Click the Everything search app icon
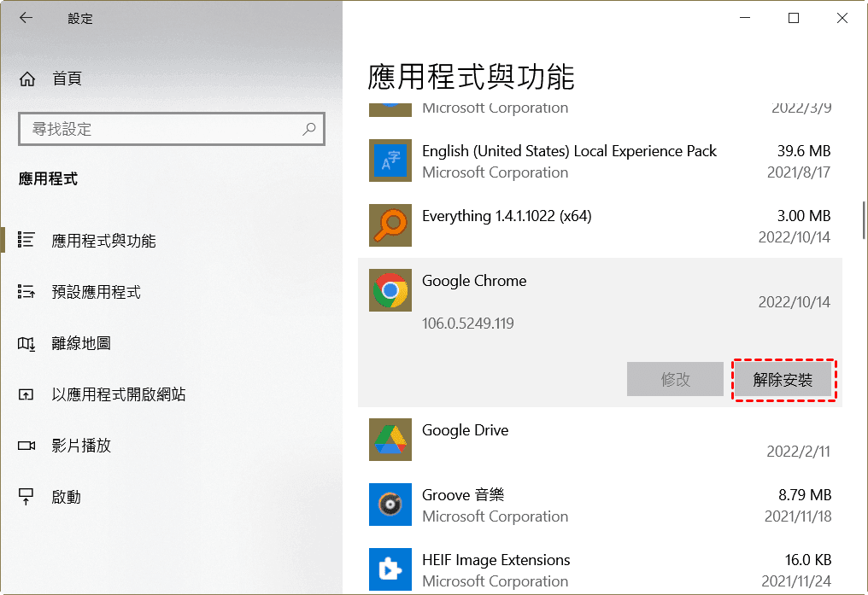868x595 pixels. 390,225
